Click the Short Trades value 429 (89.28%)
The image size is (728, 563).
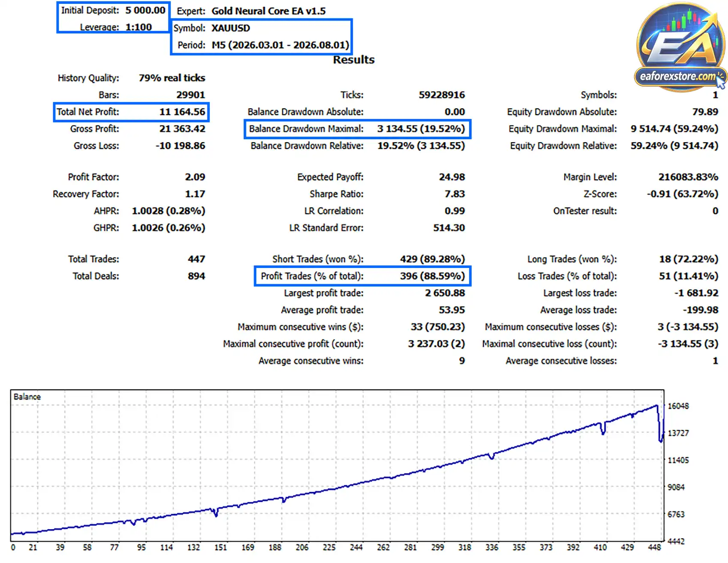(432, 259)
